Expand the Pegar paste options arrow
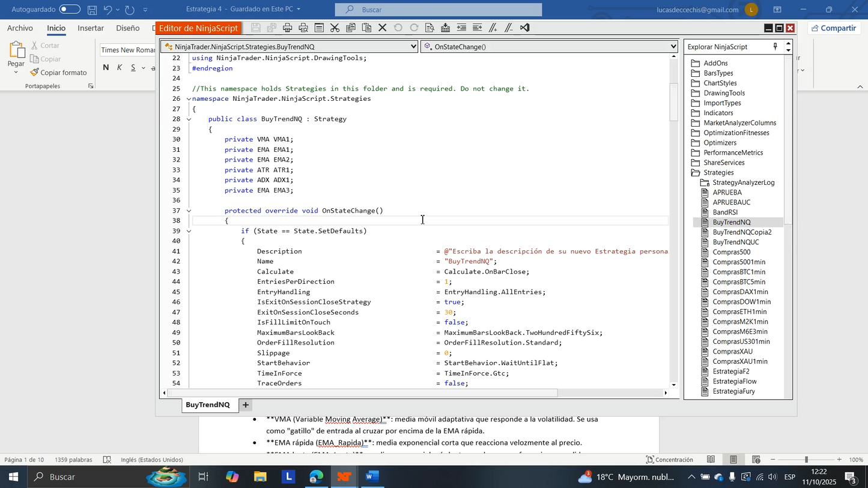This screenshot has height=488, width=868. tap(16, 72)
